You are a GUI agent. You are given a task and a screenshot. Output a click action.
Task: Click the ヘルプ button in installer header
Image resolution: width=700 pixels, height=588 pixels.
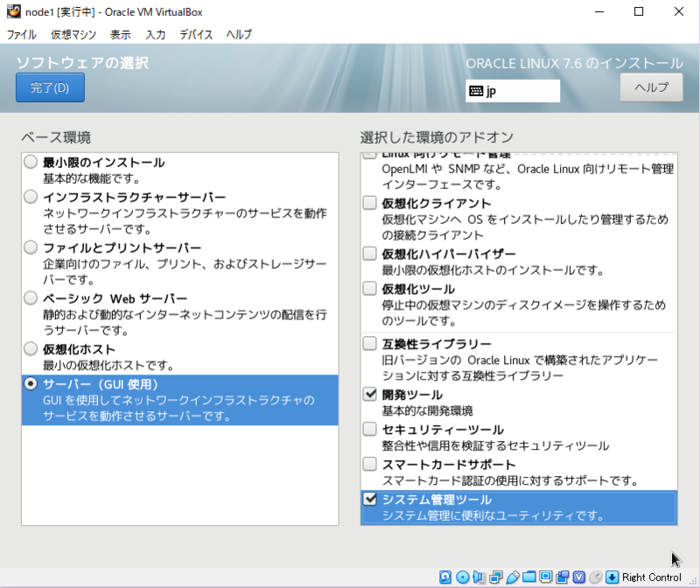pos(651,87)
